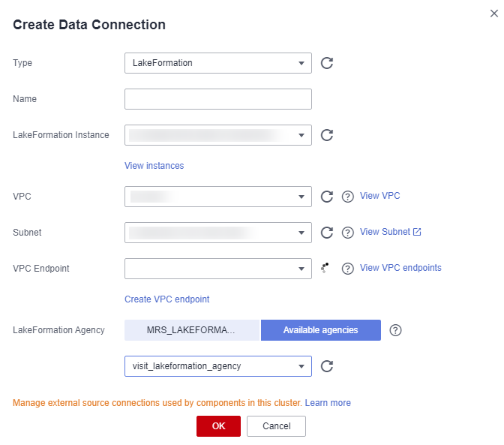The height and width of the screenshot is (445, 504).
Task: Focus the Name input field
Action: [218, 99]
